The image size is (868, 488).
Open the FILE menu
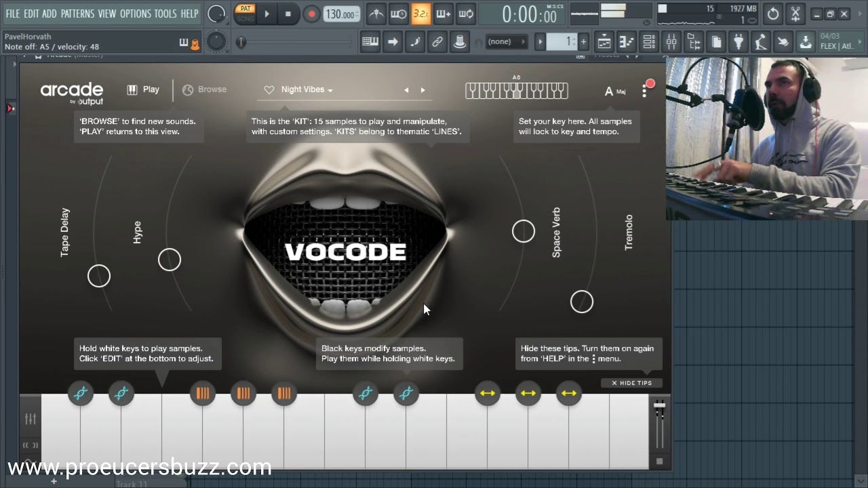click(x=13, y=14)
